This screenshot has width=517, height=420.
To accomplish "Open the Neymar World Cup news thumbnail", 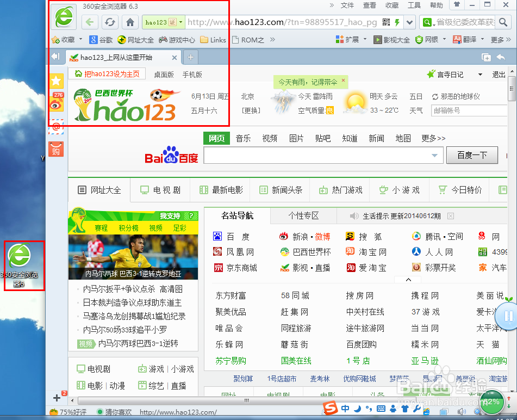I will click(133, 257).
